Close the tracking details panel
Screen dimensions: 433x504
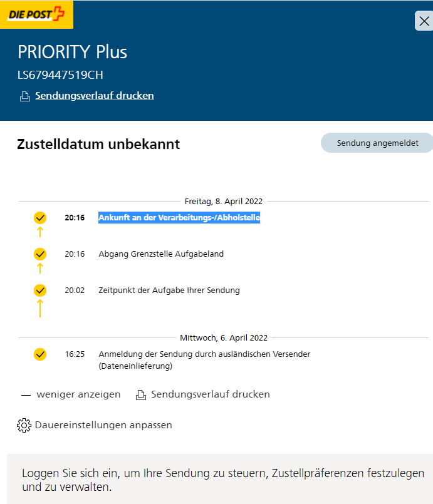coord(424,21)
